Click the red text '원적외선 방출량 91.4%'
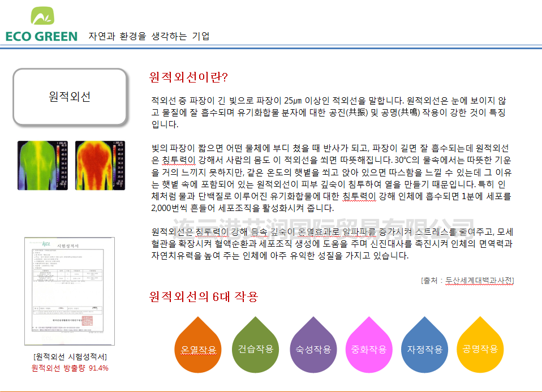542x392 pixels. coord(70,368)
